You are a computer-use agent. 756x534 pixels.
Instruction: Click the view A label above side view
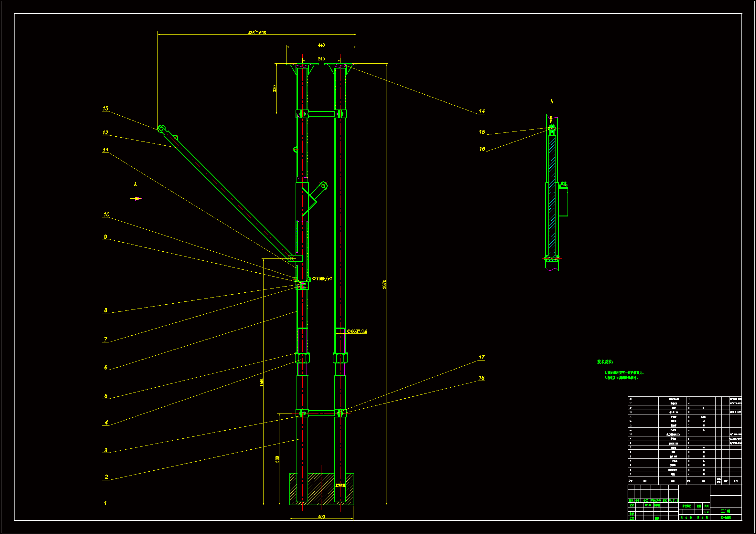tap(552, 101)
